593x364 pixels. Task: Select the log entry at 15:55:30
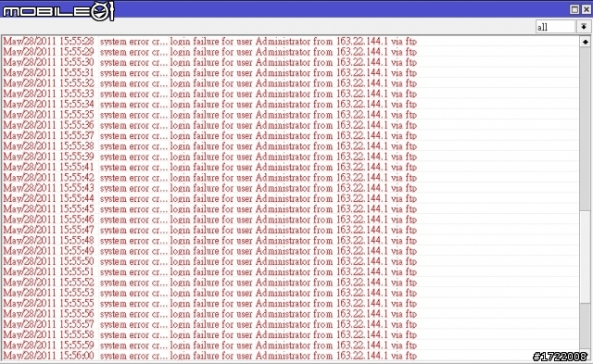tap(290, 62)
